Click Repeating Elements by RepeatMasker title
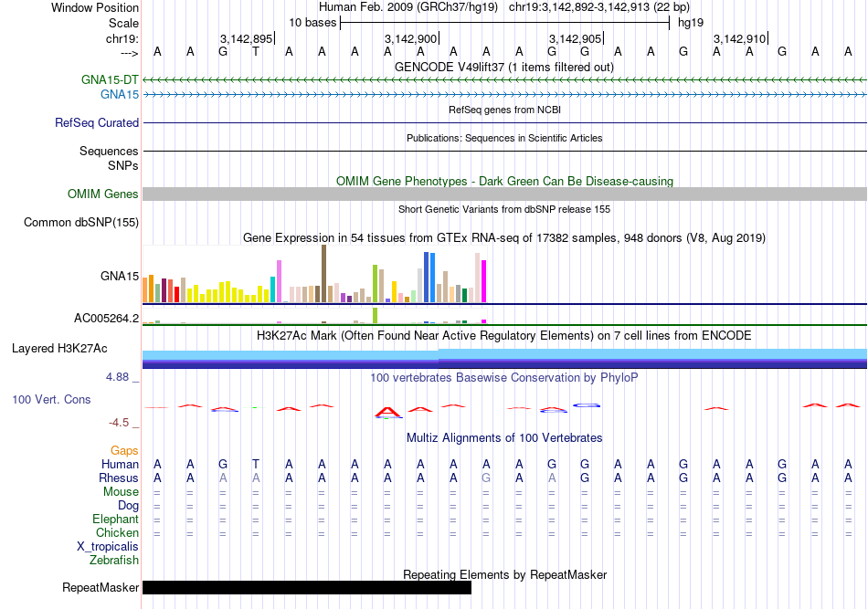868x609 pixels. pyautogui.click(x=505, y=574)
